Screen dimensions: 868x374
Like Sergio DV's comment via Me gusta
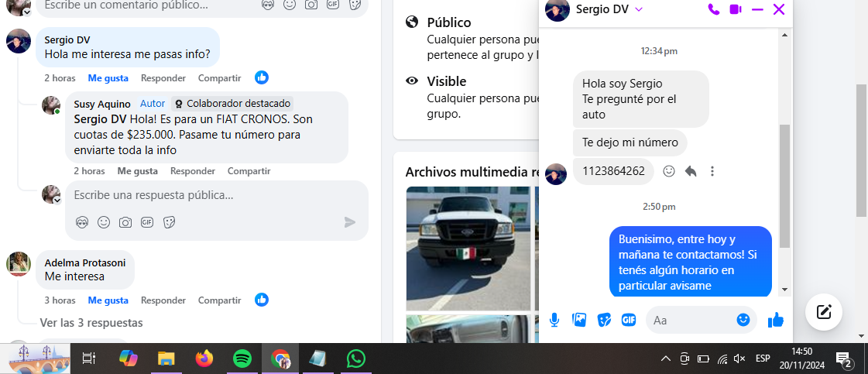(108, 78)
